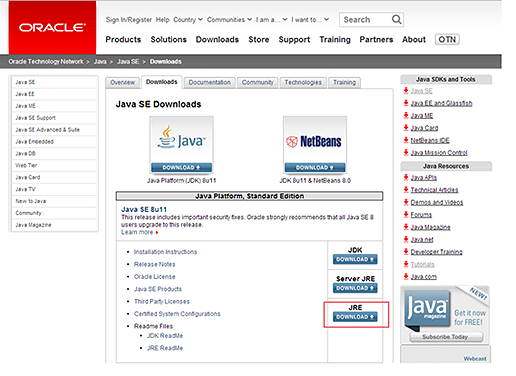
Task: Click inside the Search input field
Action: pyautogui.click(x=366, y=20)
